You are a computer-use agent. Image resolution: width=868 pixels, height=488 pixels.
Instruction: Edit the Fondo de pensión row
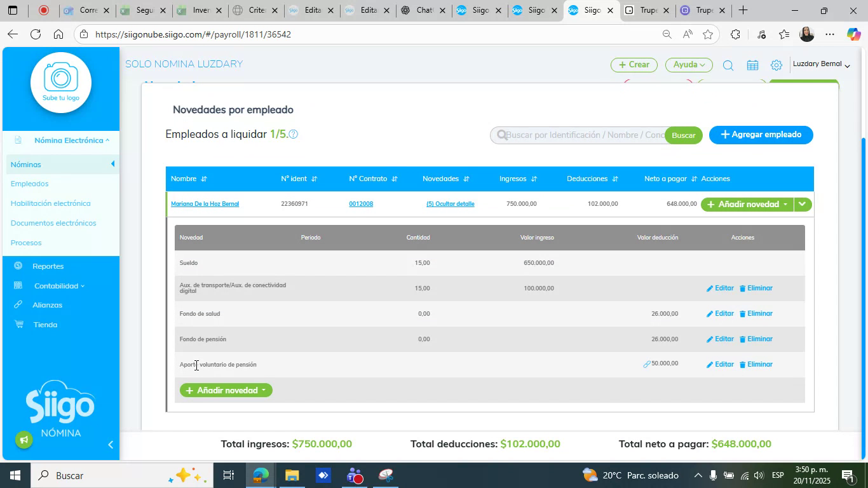coord(720,339)
